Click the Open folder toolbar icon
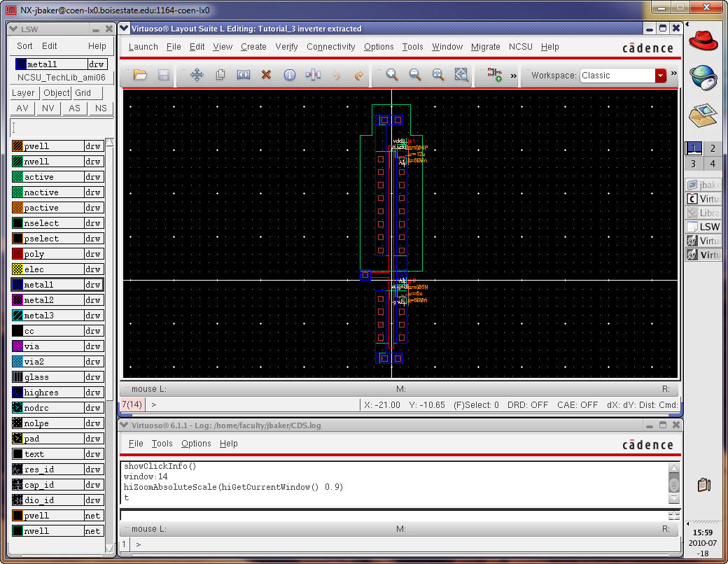The width and height of the screenshot is (728, 564). point(140,75)
